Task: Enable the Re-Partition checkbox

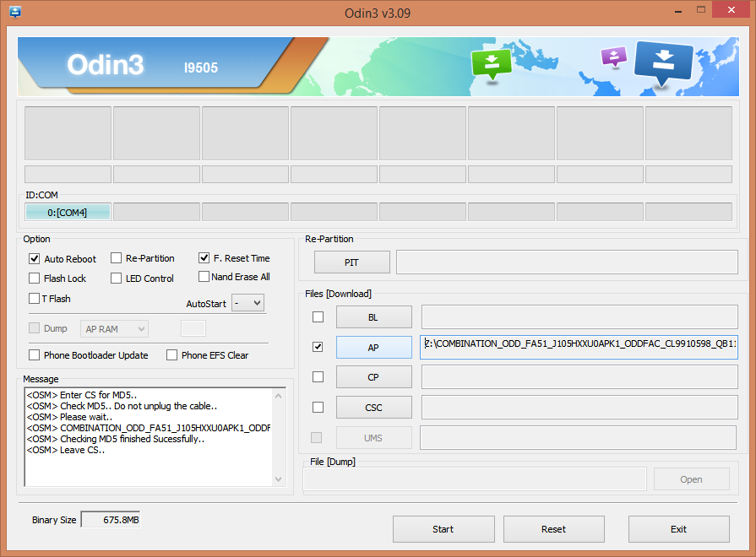Action: coord(117,258)
